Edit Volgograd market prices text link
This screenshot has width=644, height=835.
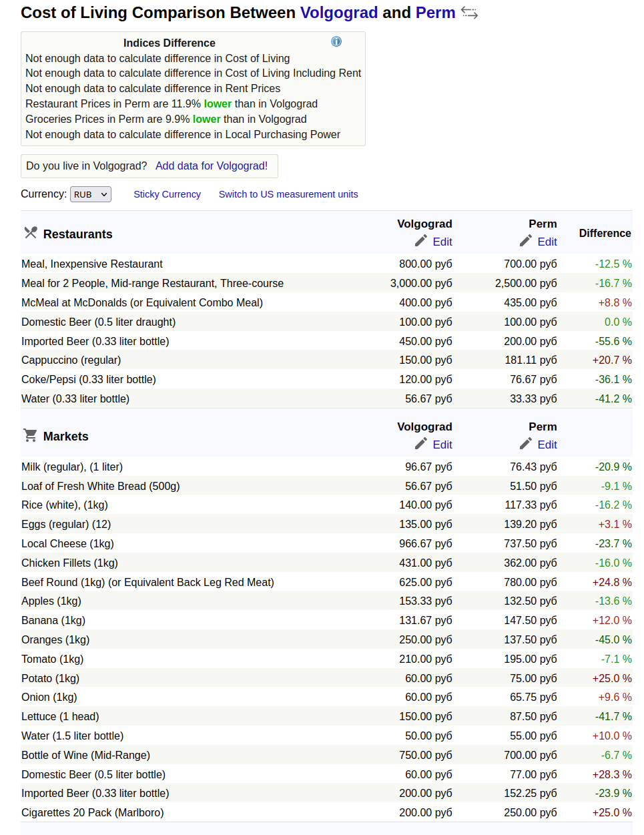(x=442, y=445)
